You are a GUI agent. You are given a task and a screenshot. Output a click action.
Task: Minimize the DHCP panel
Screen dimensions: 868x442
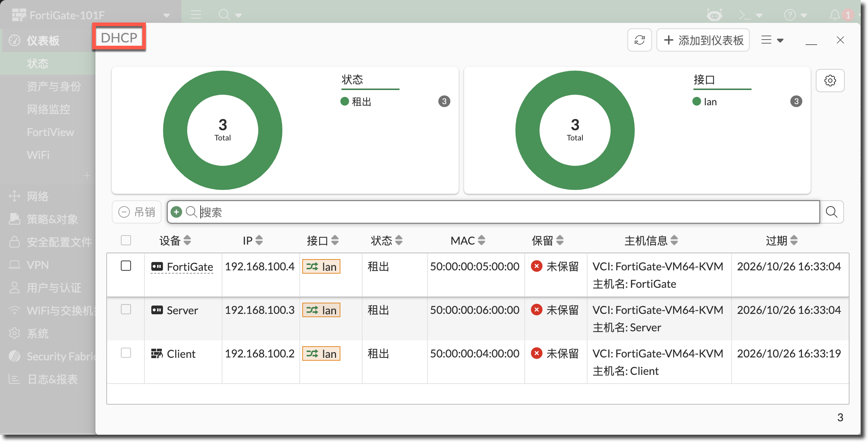pos(811,44)
